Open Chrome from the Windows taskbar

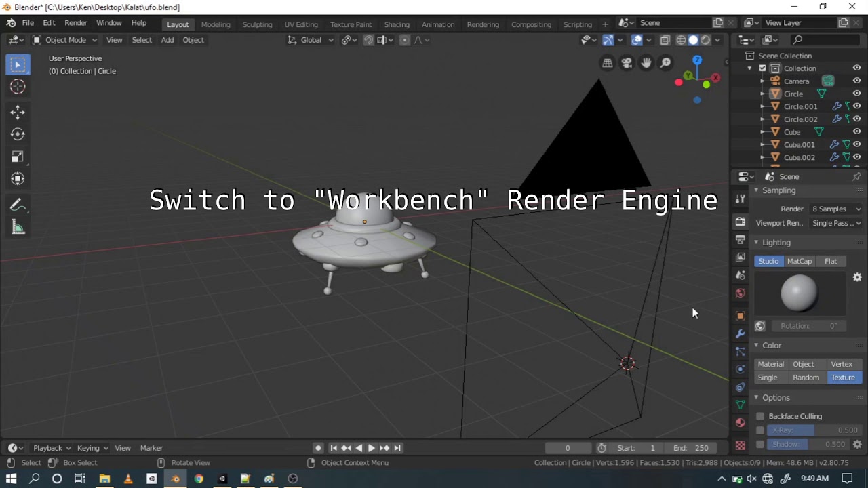(199, 479)
